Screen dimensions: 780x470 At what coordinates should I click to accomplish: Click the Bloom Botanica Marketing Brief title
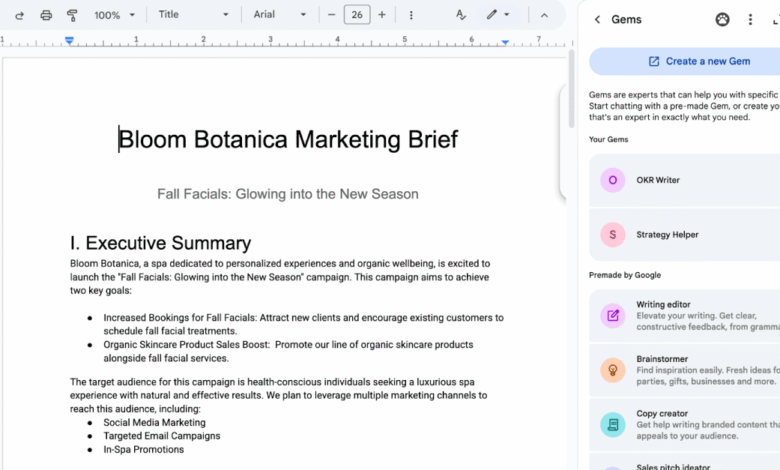pyautogui.click(x=288, y=139)
